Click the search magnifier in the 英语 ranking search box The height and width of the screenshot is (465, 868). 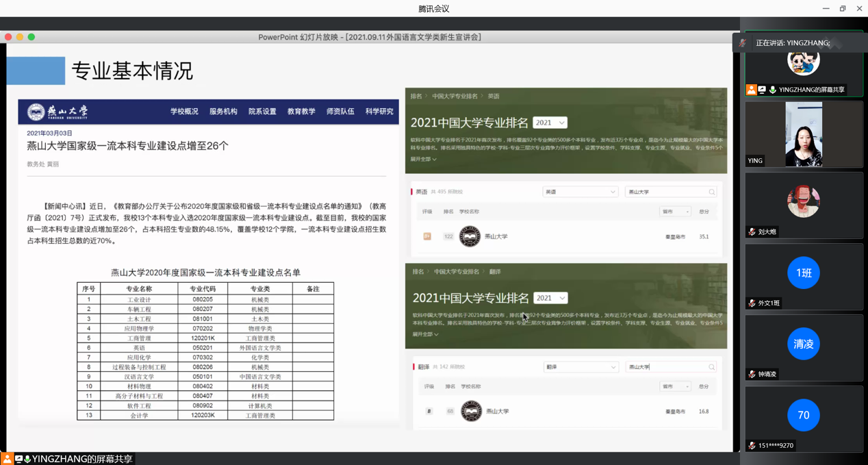(x=712, y=192)
